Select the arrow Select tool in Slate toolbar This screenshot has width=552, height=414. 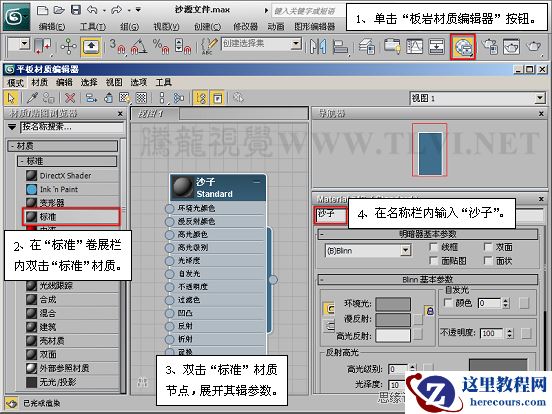pos(11,98)
